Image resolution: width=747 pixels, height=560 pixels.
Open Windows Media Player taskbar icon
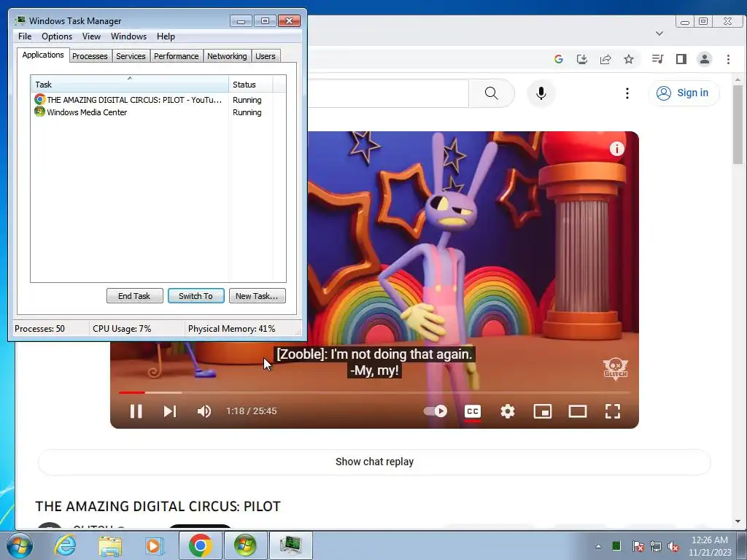pos(154,545)
